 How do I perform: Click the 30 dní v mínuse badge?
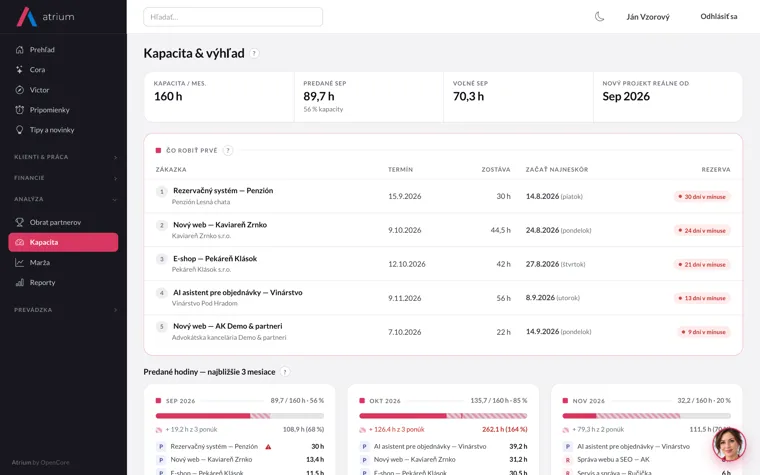pos(702,197)
